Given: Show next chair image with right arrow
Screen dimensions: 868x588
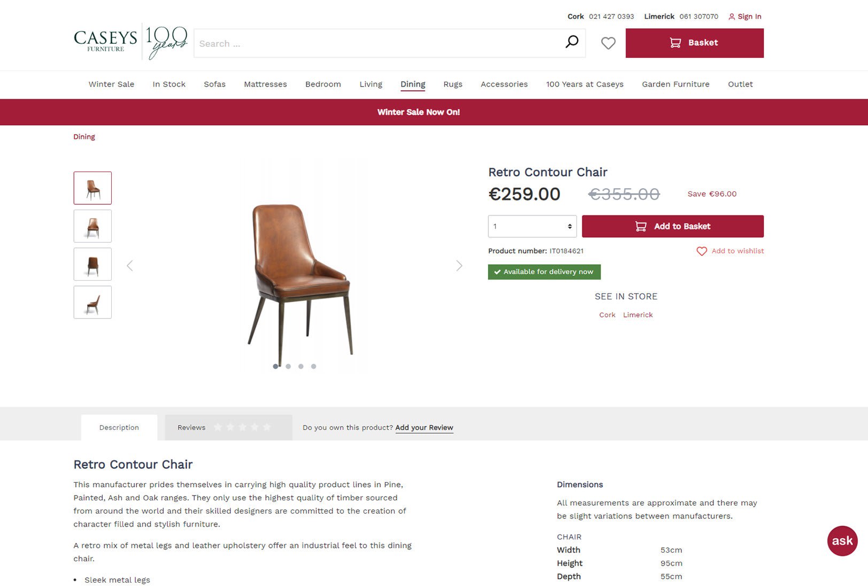Looking at the screenshot, I should click(x=459, y=266).
